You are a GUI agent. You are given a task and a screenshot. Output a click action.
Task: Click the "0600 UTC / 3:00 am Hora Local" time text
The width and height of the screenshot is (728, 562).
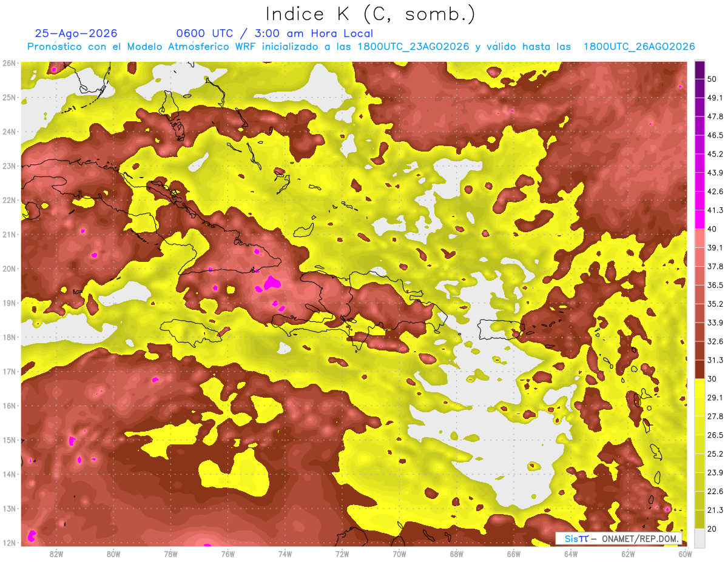[x=274, y=33]
